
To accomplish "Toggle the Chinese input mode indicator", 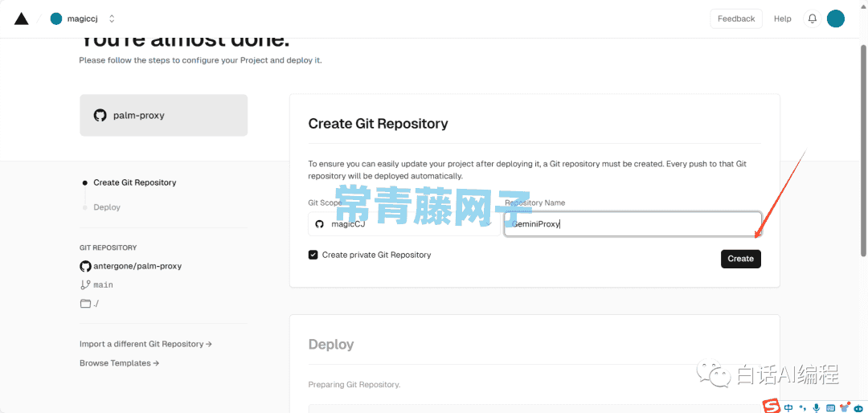I will (x=788, y=407).
